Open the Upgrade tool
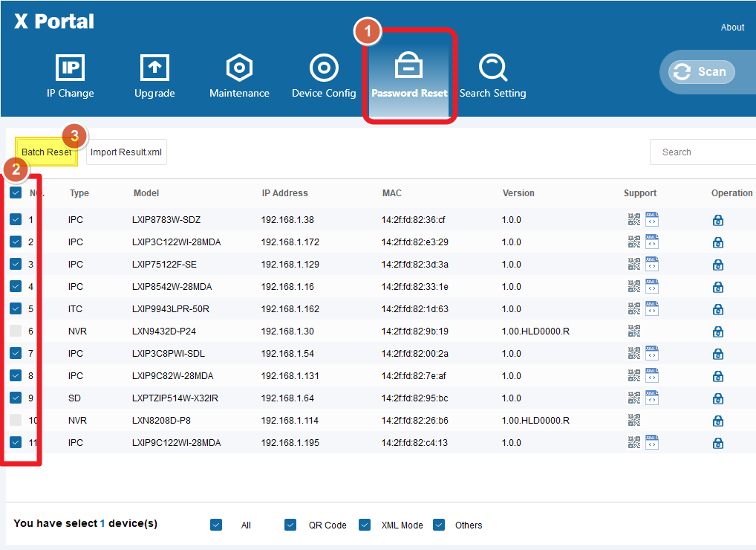This screenshot has width=756, height=550. (x=154, y=77)
